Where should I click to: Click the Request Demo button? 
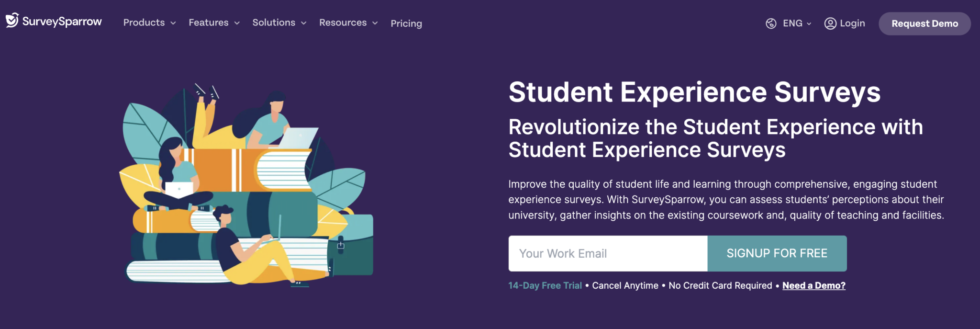tap(924, 23)
